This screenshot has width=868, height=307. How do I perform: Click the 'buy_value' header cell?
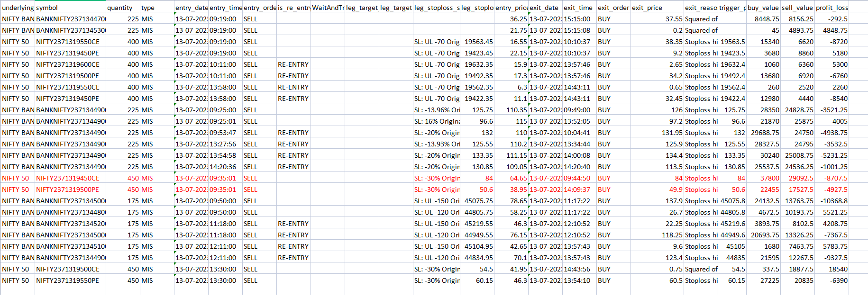click(x=763, y=8)
